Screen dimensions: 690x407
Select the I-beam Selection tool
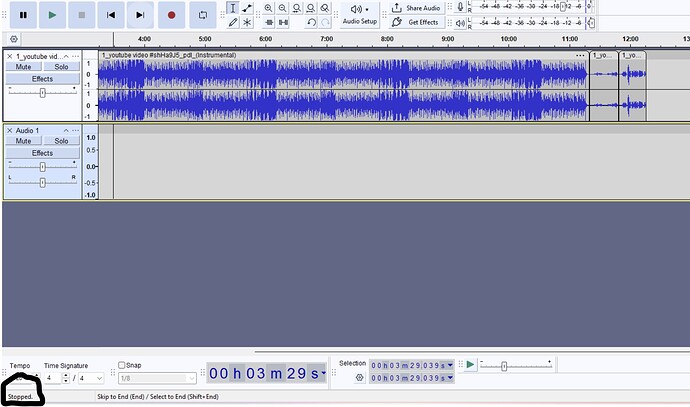pyautogui.click(x=233, y=8)
